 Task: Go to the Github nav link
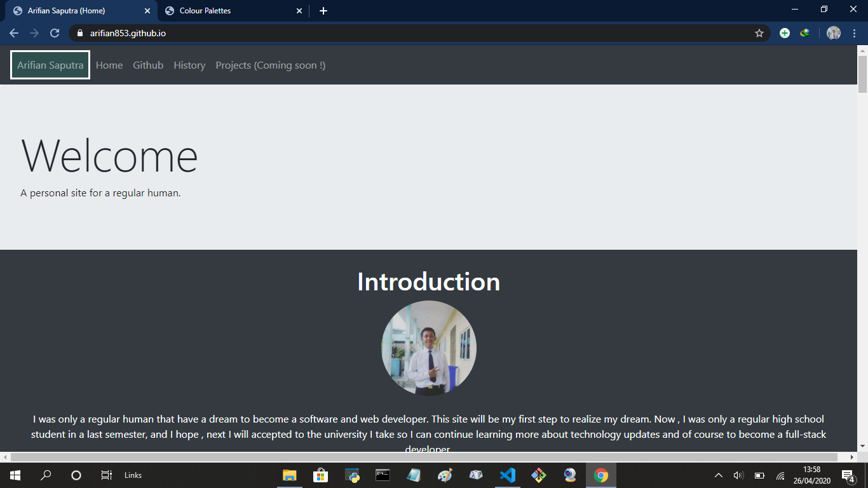point(148,65)
